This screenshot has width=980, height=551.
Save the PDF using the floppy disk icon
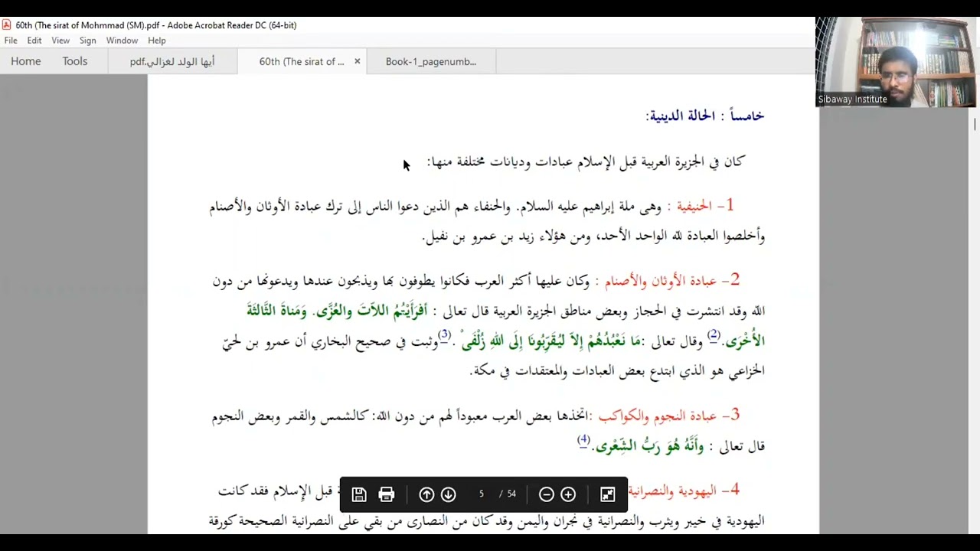(x=359, y=494)
